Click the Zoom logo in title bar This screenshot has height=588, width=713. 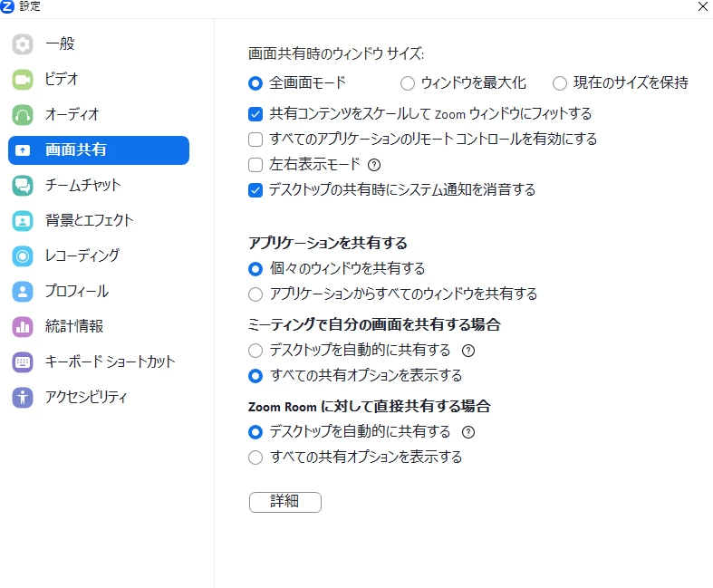(7, 6)
